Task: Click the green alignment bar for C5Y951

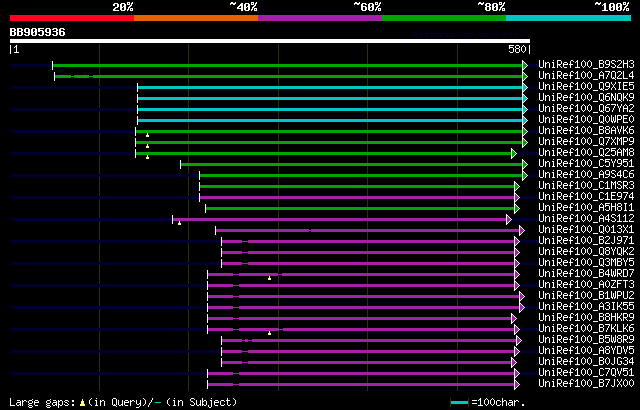Action: [352, 164]
